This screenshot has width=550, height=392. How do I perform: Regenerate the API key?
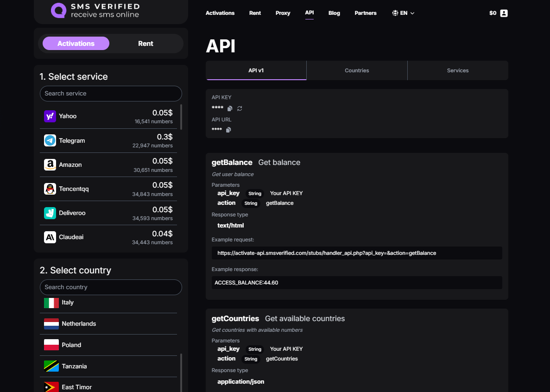(x=240, y=108)
